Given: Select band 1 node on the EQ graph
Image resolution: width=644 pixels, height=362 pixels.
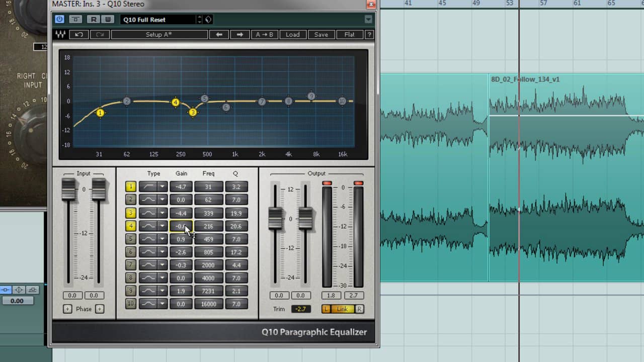Looking at the screenshot, I should pyautogui.click(x=100, y=113).
